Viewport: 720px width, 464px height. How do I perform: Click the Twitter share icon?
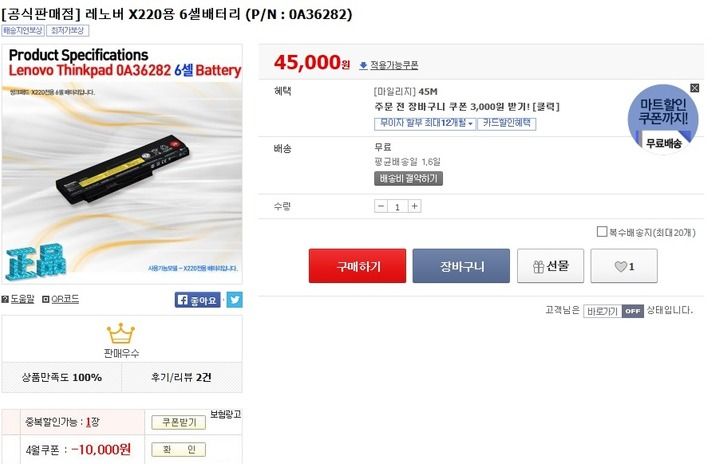point(235,300)
